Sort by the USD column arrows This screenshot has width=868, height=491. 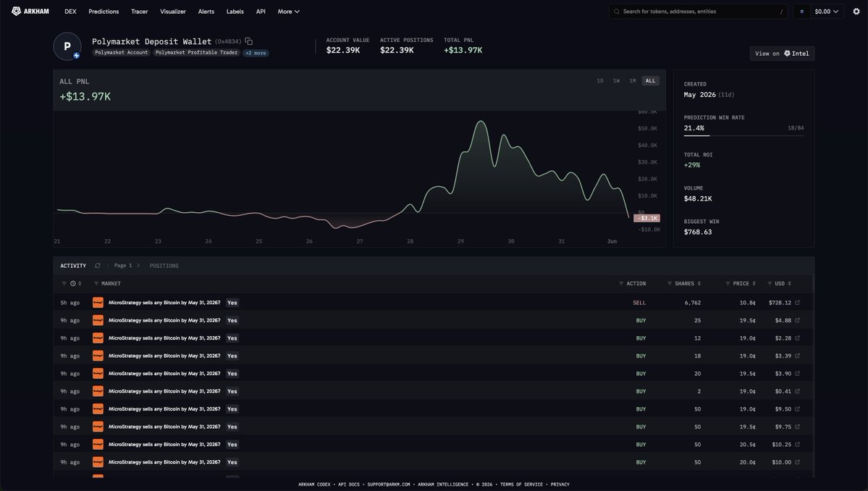coord(789,283)
